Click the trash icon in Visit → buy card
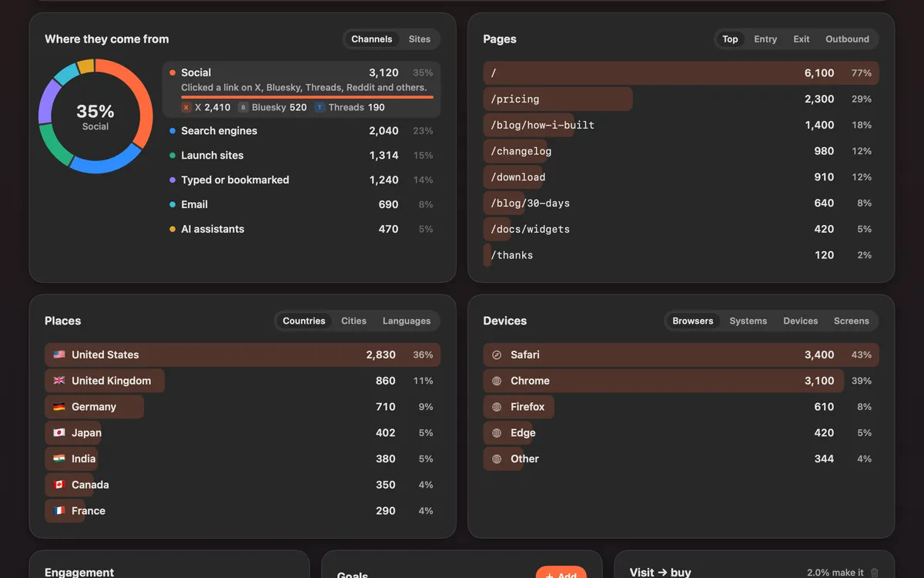 (x=874, y=573)
